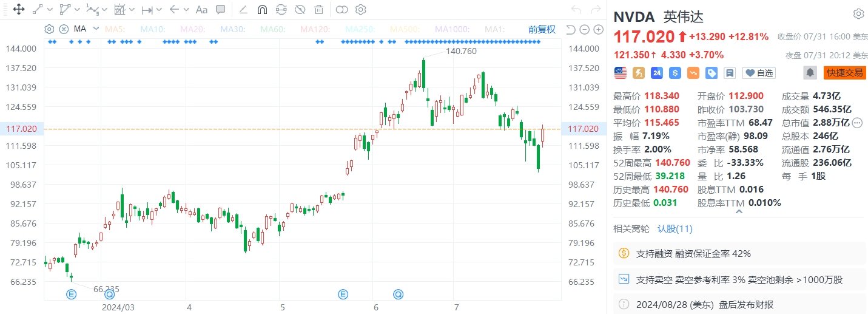
Task: Expand wave tool options dropdown
Action: [x=105, y=10]
